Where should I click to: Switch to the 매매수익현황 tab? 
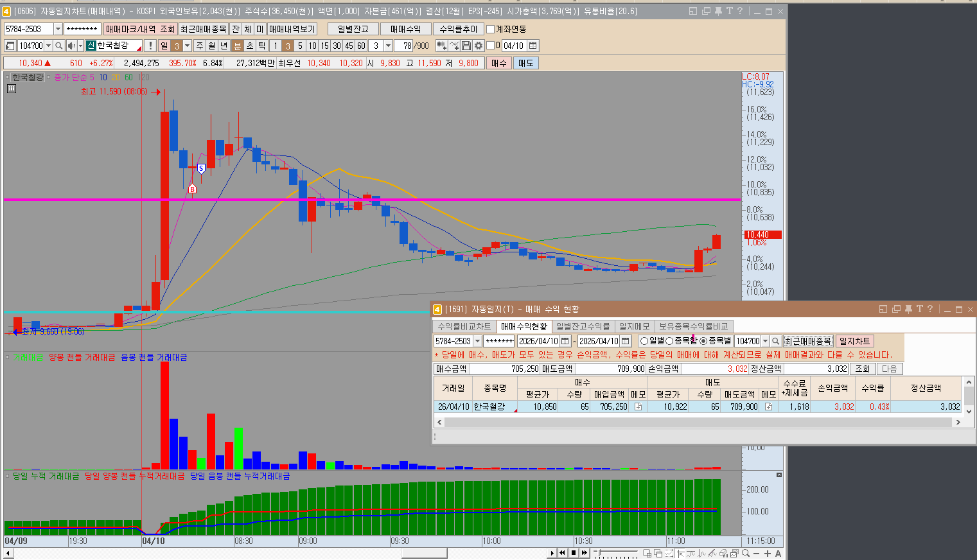click(524, 326)
